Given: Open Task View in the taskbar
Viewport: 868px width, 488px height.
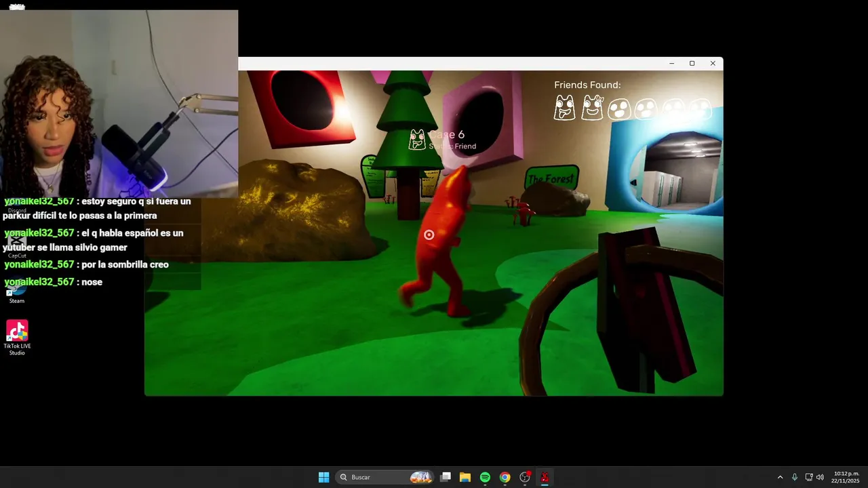Looking at the screenshot, I should 446,477.
